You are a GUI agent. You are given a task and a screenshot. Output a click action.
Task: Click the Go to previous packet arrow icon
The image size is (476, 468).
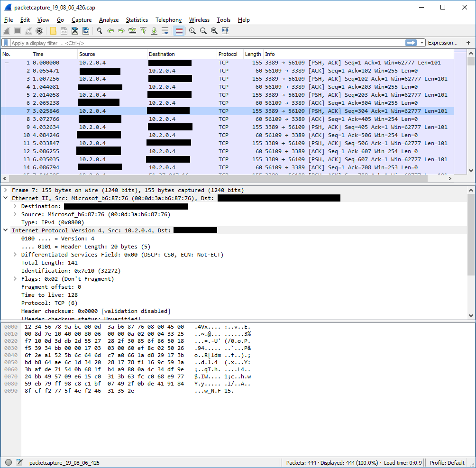(x=111, y=31)
